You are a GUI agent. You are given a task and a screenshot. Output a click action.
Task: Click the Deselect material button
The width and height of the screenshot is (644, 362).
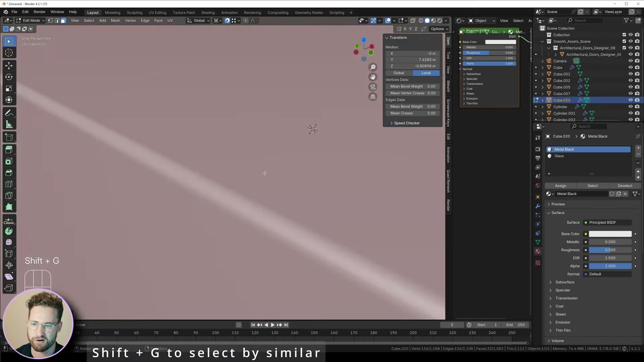pyautogui.click(x=625, y=186)
